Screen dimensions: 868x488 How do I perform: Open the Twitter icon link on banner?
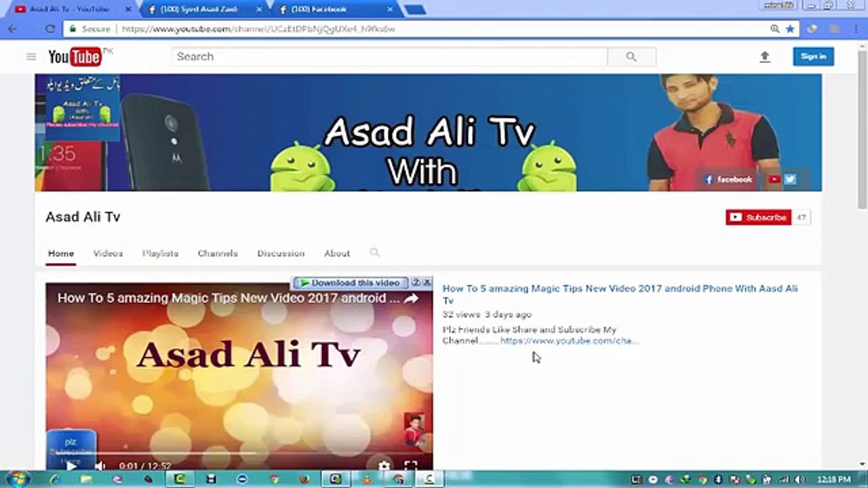[x=790, y=180]
